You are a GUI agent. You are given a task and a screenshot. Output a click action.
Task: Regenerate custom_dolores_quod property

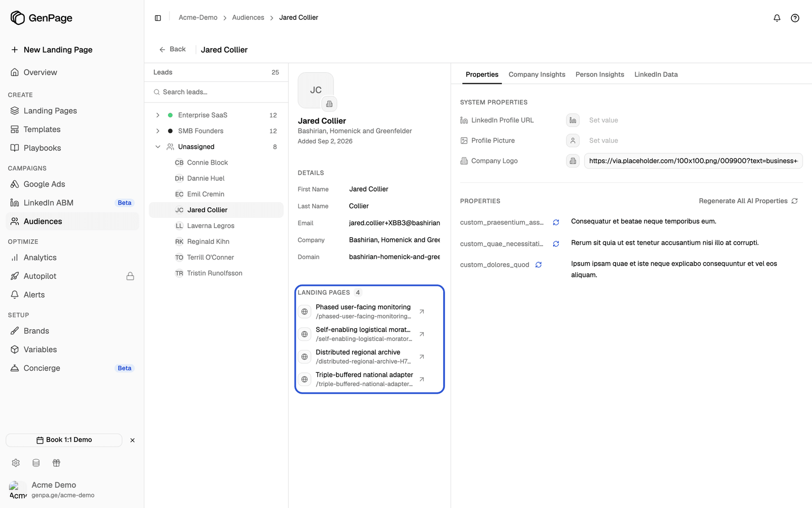(538, 265)
